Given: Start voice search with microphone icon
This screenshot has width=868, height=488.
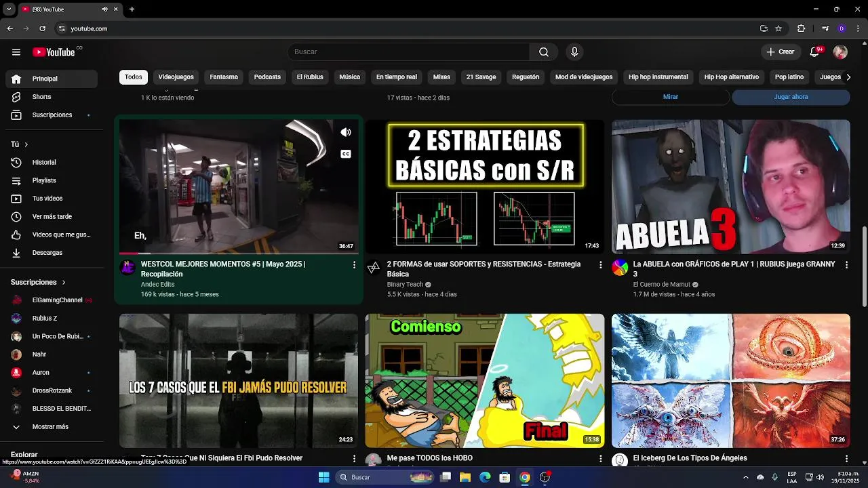Looking at the screenshot, I should click(574, 52).
